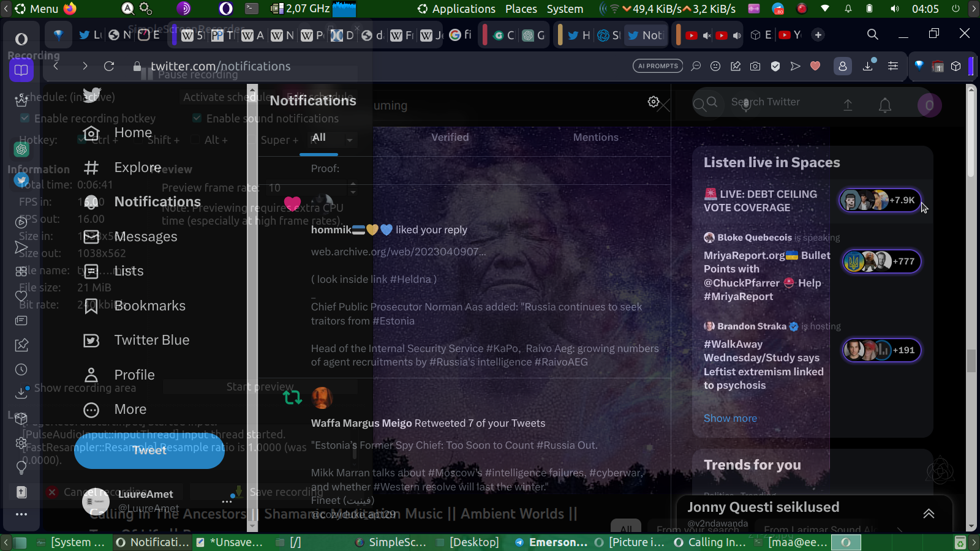Open the settings gear in Opera sidebar
Screen dimensions: 980x551
[21, 443]
